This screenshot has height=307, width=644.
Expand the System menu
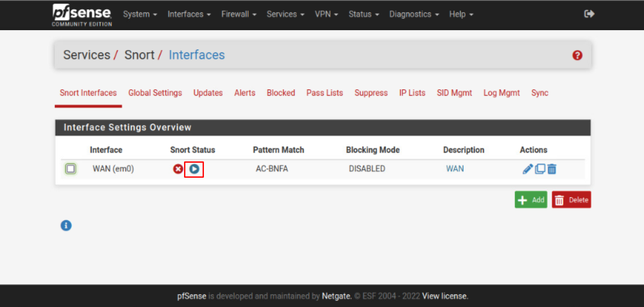click(x=140, y=14)
